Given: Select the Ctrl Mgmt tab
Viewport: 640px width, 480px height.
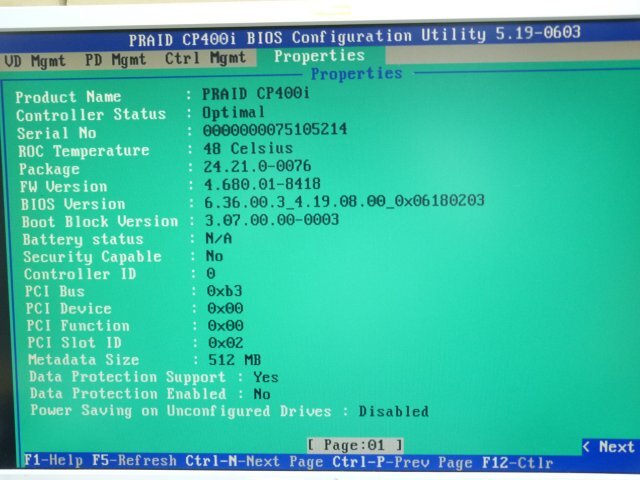Looking at the screenshot, I should click(205, 58).
